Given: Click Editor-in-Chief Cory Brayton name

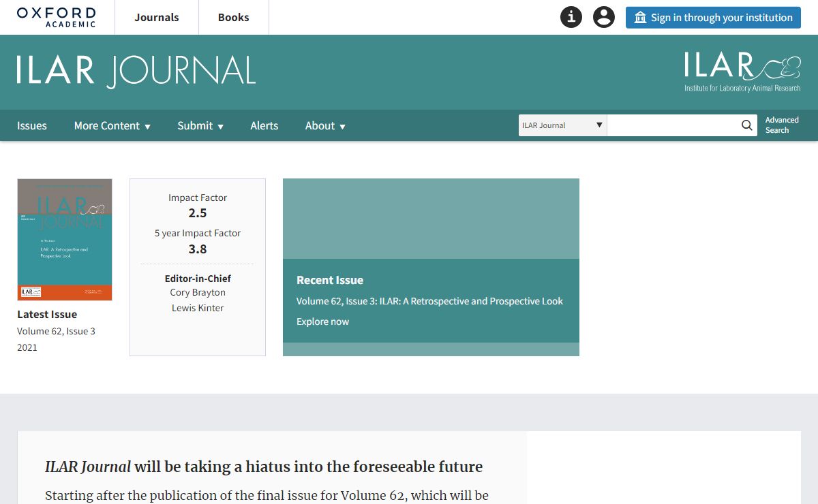Looking at the screenshot, I should [x=198, y=292].
